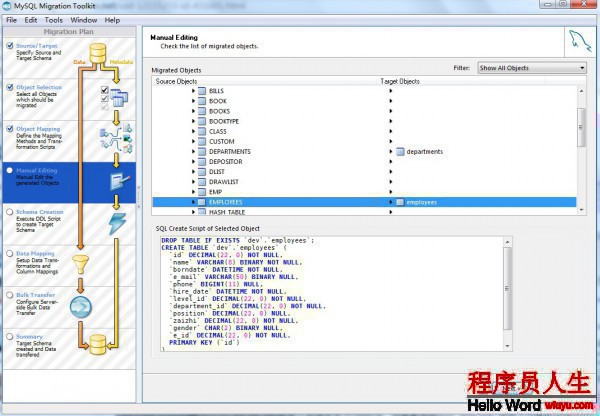Image resolution: width=600 pixels, height=416 pixels.
Task: Select the BOOKTYPE table icon
Action: point(202,121)
